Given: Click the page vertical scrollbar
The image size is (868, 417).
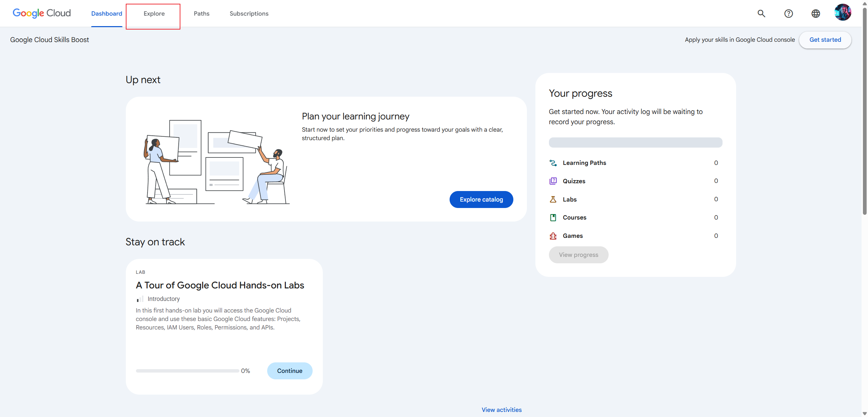Looking at the screenshot, I should point(865,112).
